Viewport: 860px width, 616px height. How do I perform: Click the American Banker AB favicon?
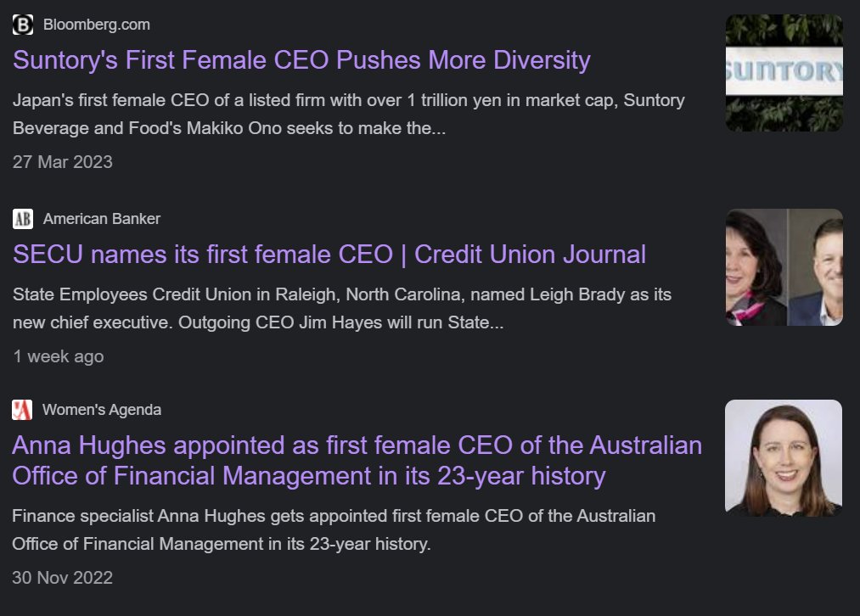click(23, 219)
